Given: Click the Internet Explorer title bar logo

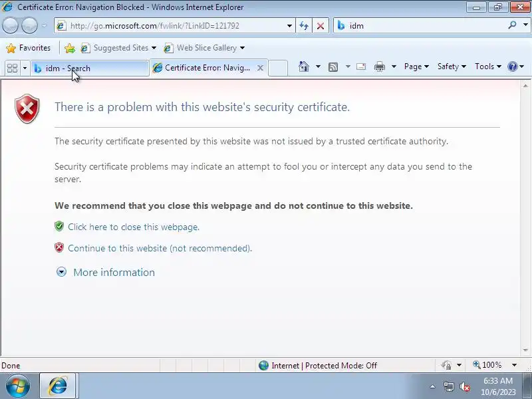Looking at the screenshot, I should 7,7.
